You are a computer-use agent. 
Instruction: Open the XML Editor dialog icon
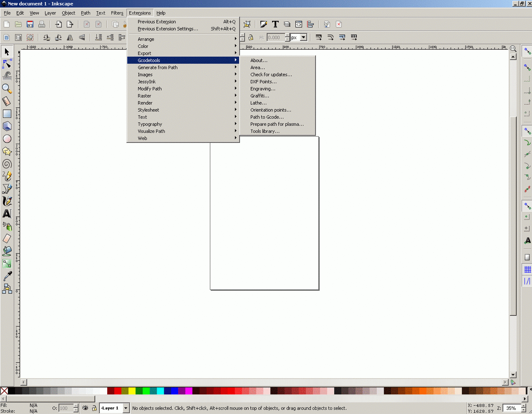pos(298,24)
